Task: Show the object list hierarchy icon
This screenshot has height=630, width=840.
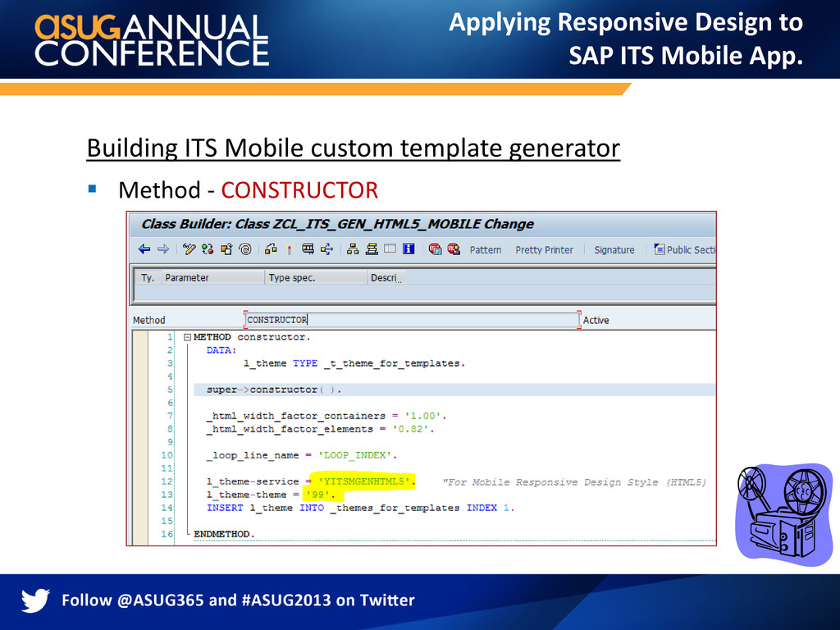Action: (x=353, y=249)
